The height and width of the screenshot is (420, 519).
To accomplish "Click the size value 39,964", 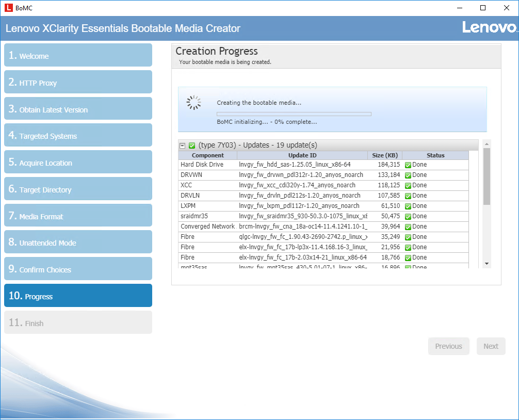I will pos(391,227).
